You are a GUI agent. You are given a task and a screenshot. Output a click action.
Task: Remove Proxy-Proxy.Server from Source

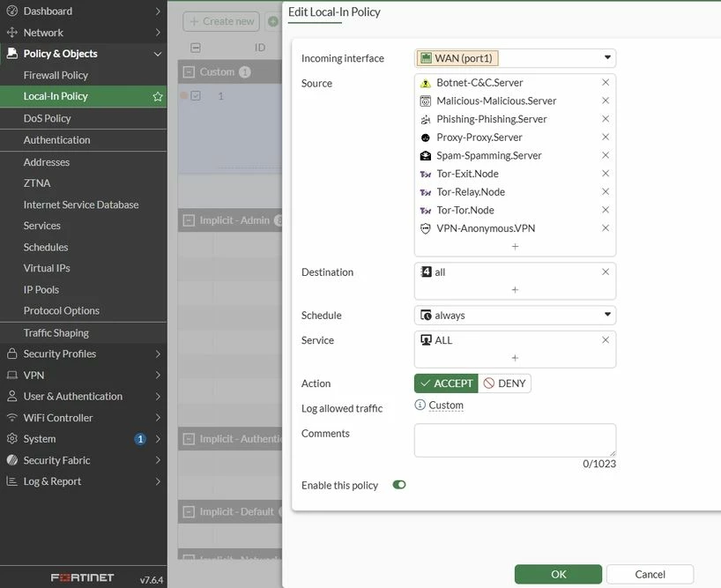click(x=606, y=137)
